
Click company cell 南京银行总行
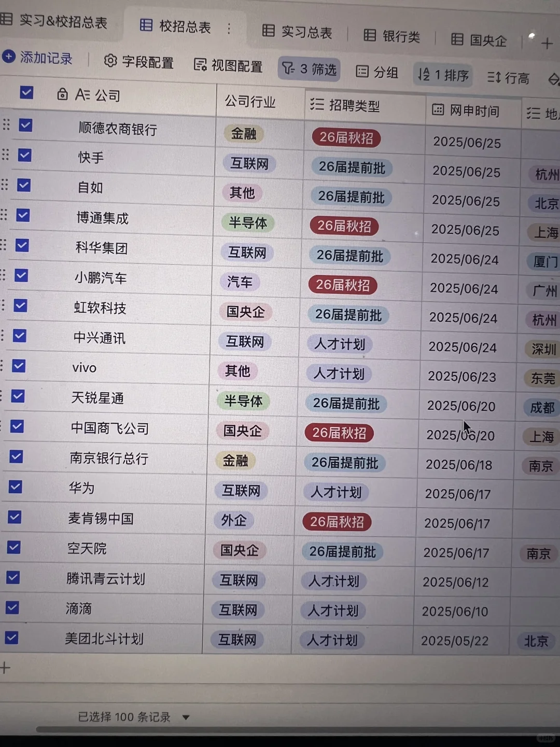[x=109, y=458]
